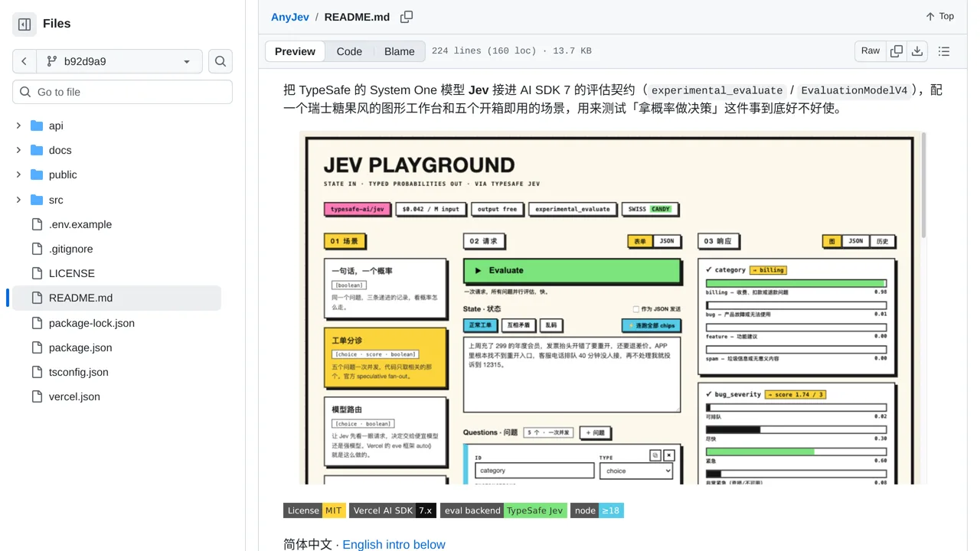The image size is (980, 551).
Task: Expand the docs folder chevron
Action: pyautogui.click(x=18, y=150)
